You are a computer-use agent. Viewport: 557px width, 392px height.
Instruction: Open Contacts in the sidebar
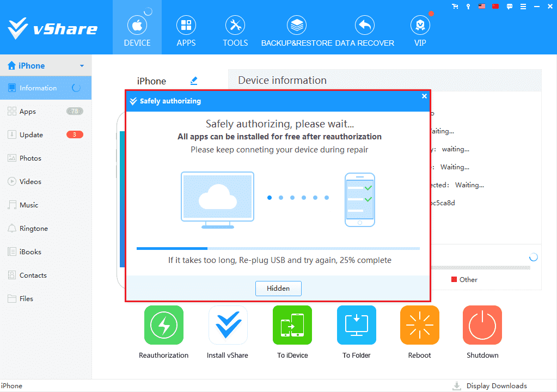point(46,275)
